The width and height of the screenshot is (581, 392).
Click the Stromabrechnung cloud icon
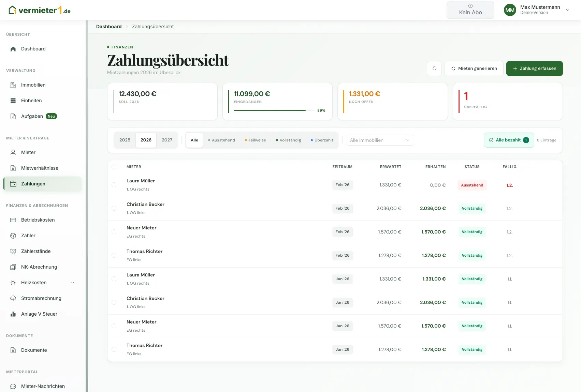pos(13,298)
